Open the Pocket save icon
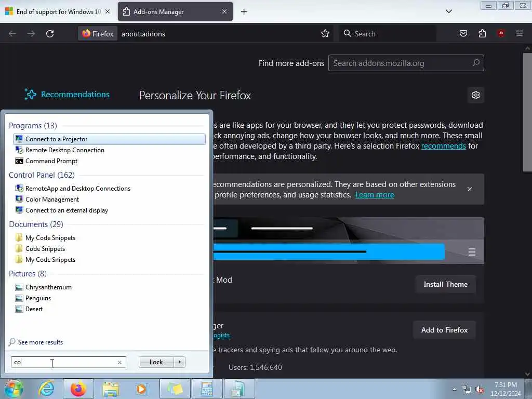Viewport: 532px width, 399px height. coord(463,33)
